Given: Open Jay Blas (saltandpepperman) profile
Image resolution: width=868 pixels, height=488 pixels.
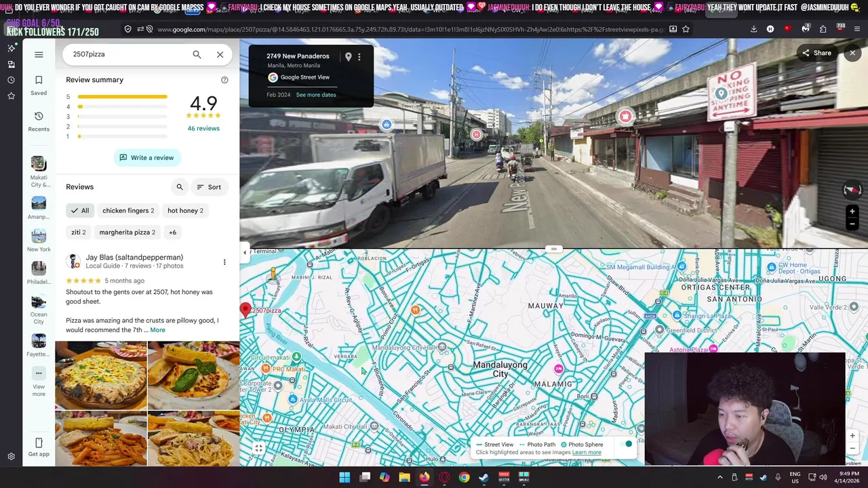Looking at the screenshot, I should click(x=134, y=258).
